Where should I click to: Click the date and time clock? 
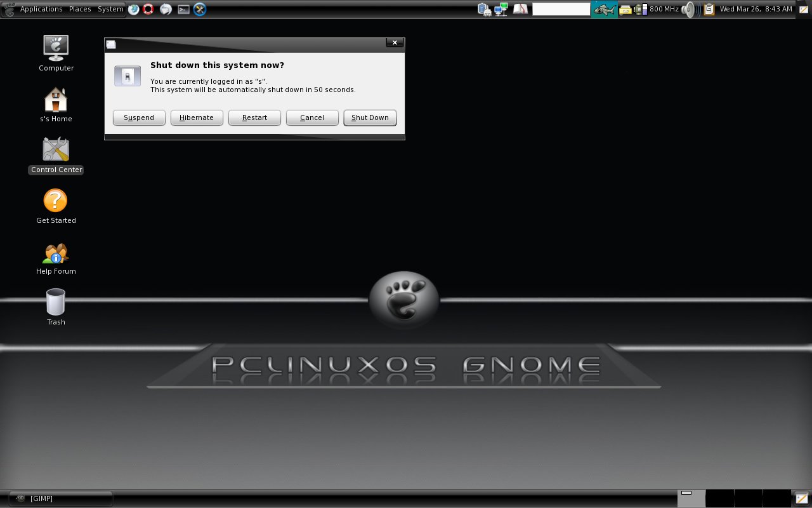click(756, 9)
